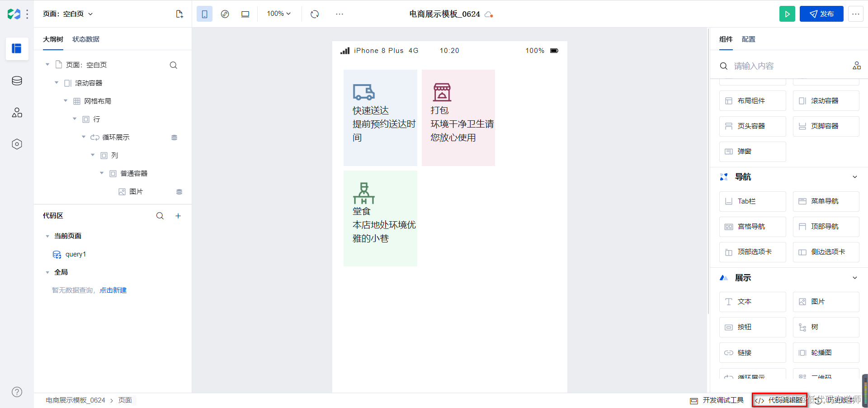Screen dimensions: 868x408
Task: Select the query1 item in code area
Action: (75, 254)
